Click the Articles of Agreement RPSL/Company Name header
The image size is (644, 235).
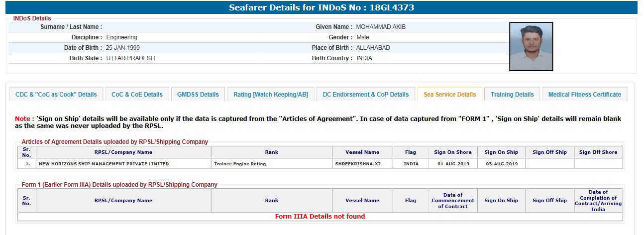[x=123, y=152]
